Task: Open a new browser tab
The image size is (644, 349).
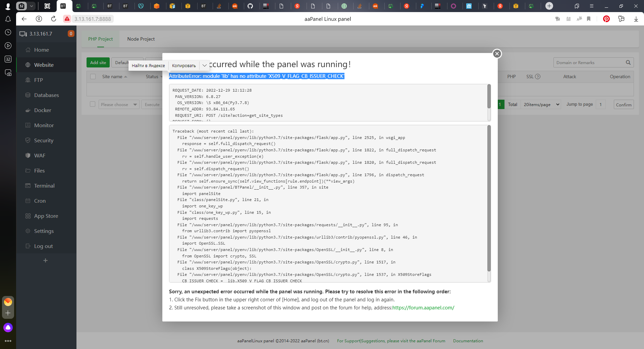Action: [x=549, y=6]
